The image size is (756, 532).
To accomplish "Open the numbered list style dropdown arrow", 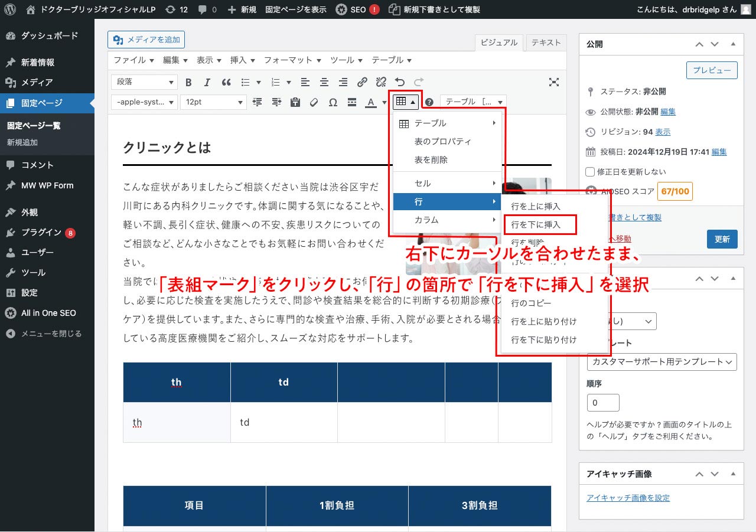I will 288,83.
